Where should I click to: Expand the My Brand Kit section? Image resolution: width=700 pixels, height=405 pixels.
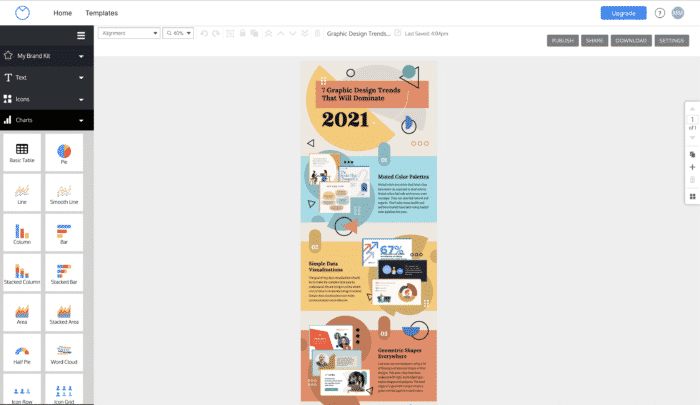pos(47,56)
